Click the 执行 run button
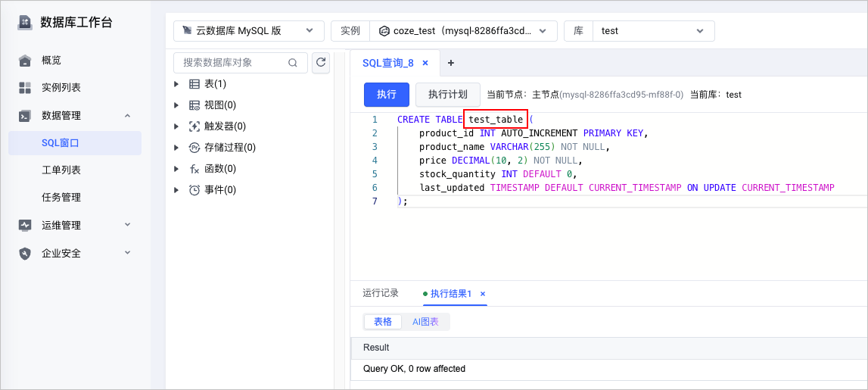 [387, 94]
